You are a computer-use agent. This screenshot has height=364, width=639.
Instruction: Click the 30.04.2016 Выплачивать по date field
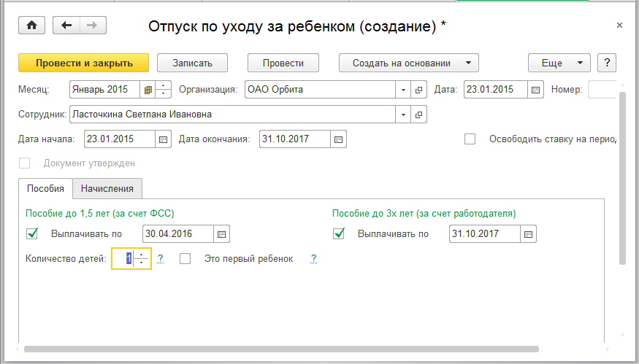[178, 234]
